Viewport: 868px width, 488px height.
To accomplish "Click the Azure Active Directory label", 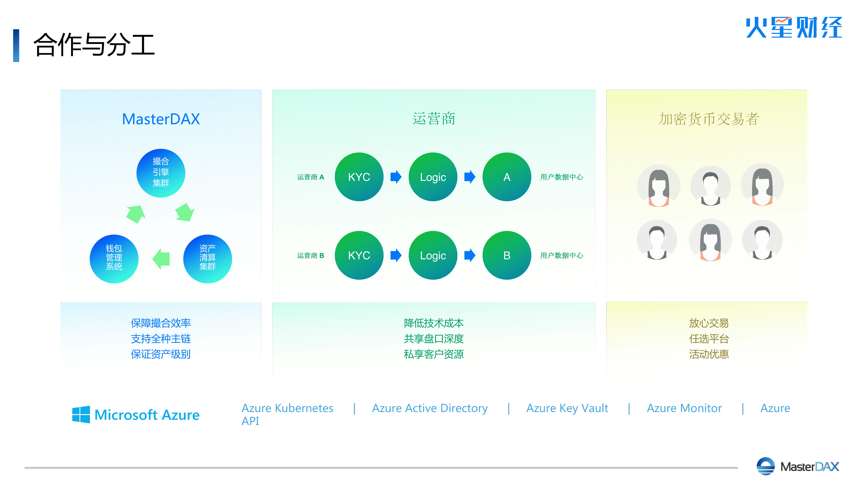I will coord(430,408).
